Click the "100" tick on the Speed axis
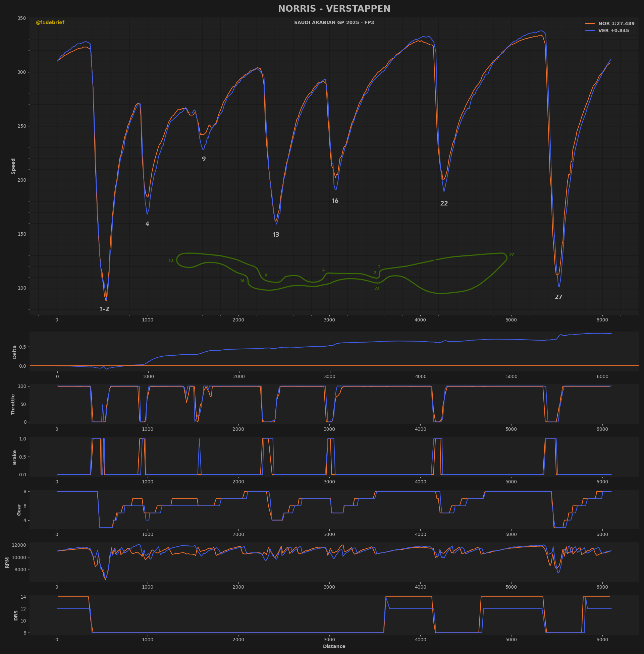Screen dimensions: 644x654 tap(22, 288)
